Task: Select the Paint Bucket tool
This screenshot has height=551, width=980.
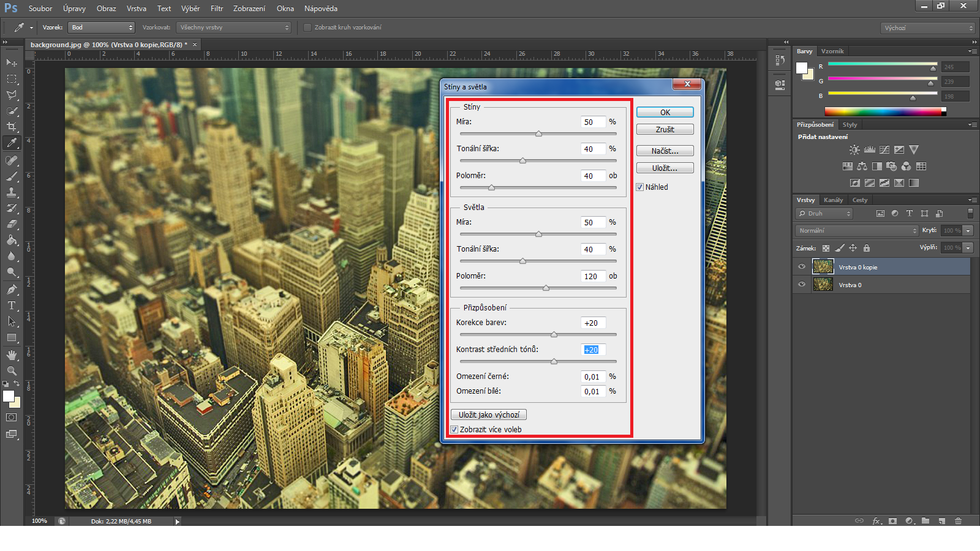Action: click(12, 240)
